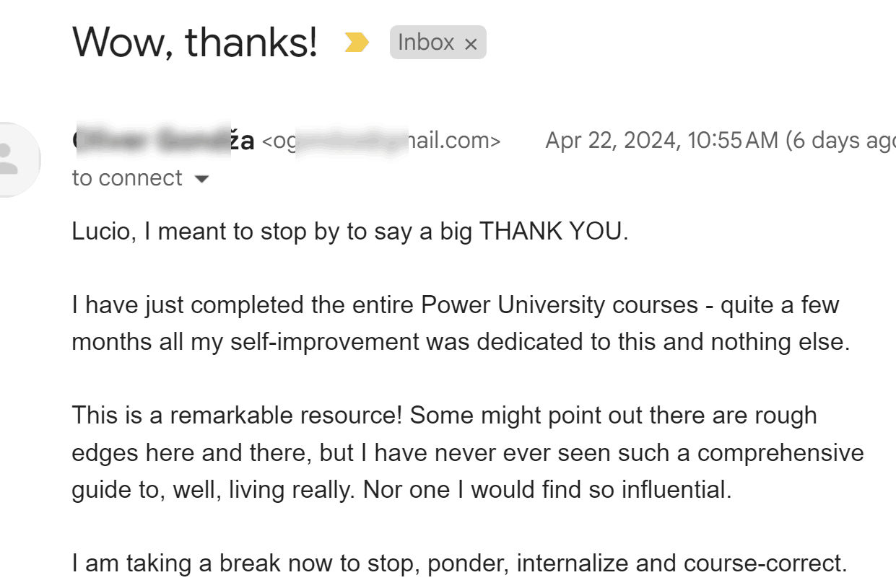Open the sender's profile avatar

tap(10, 159)
